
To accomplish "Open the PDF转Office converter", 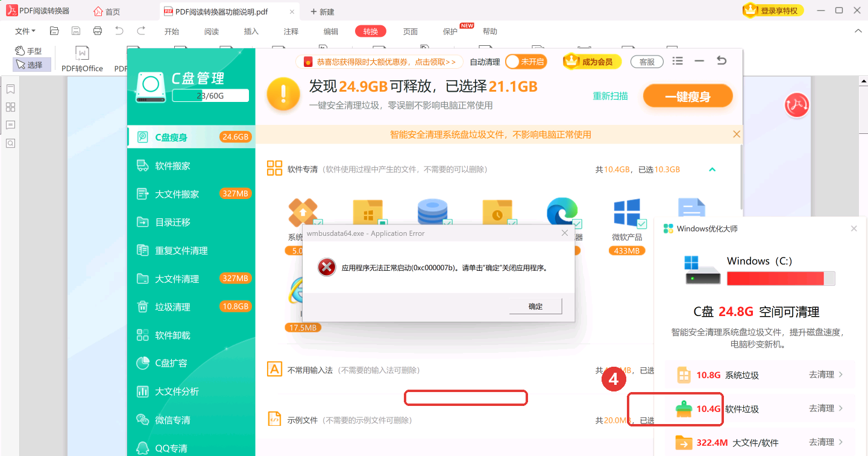I will pyautogui.click(x=82, y=60).
